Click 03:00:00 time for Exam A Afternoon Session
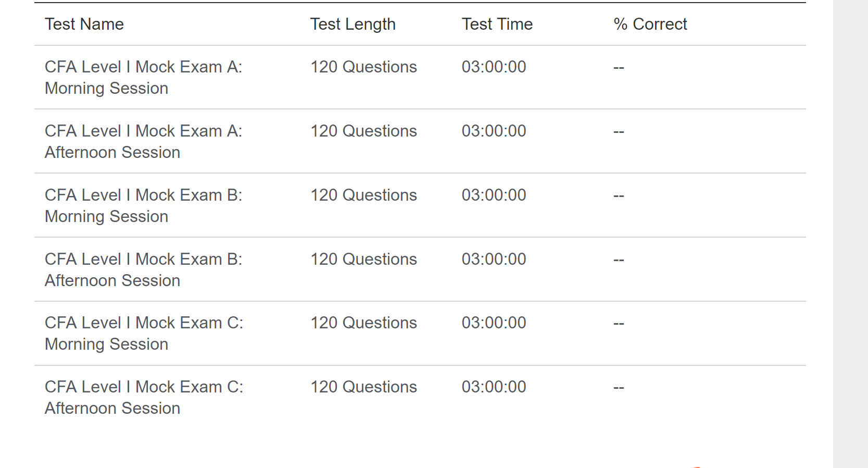The height and width of the screenshot is (468, 868). pyautogui.click(x=494, y=131)
